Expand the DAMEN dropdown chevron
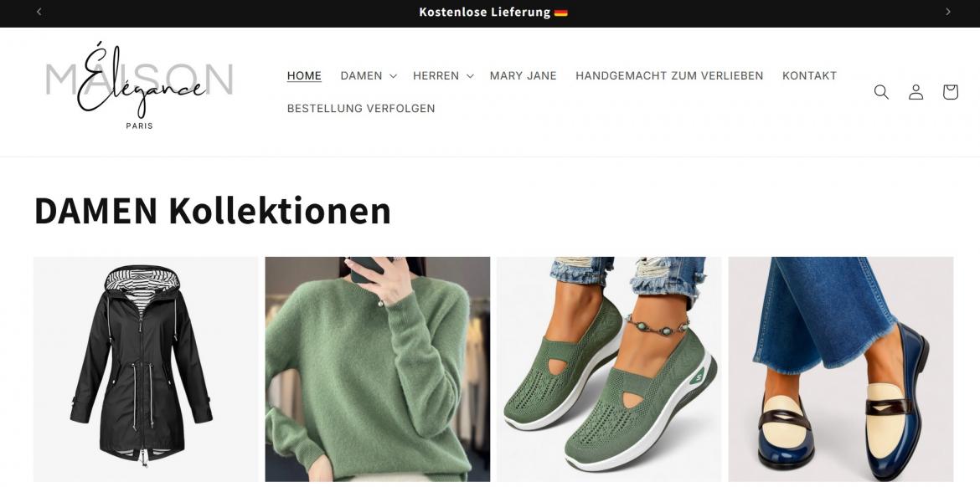This screenshot has width=980, height=487. tap(393, 76)
